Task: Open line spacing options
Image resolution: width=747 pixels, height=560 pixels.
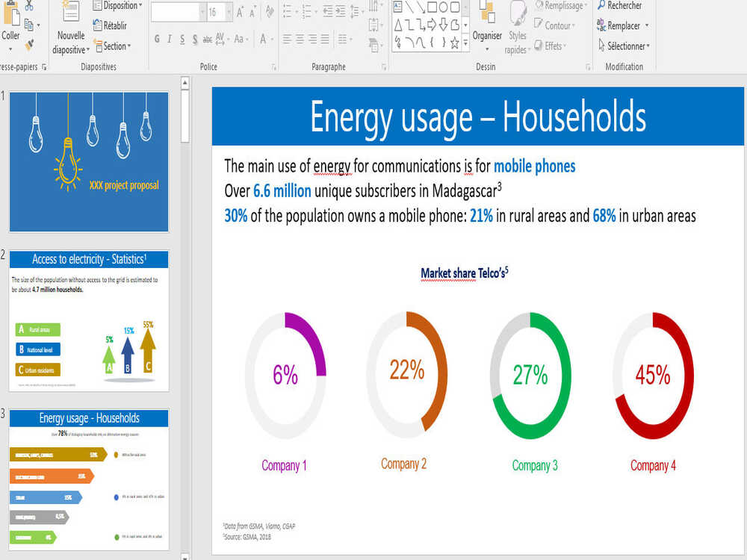Action: [356, 11]
